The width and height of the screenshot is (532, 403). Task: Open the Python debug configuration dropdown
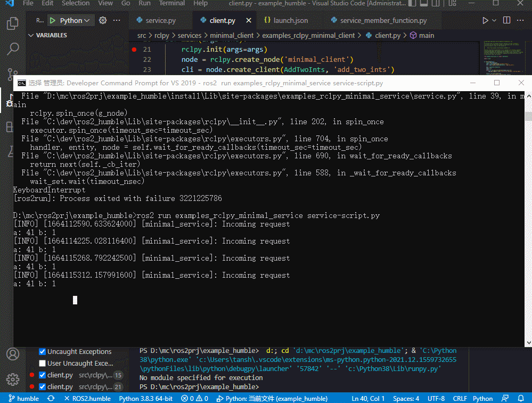click(x=75, y=21)
